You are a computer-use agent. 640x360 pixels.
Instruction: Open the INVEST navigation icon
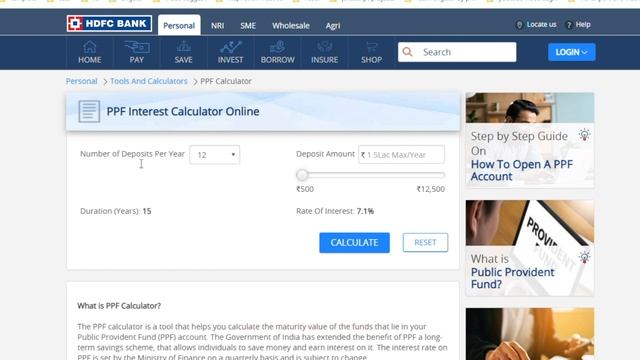click(x=231, y=47)
